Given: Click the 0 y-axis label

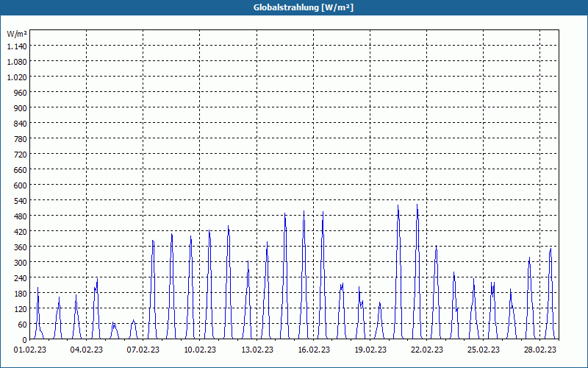Looking at the screenshot, I should [25, 340].
